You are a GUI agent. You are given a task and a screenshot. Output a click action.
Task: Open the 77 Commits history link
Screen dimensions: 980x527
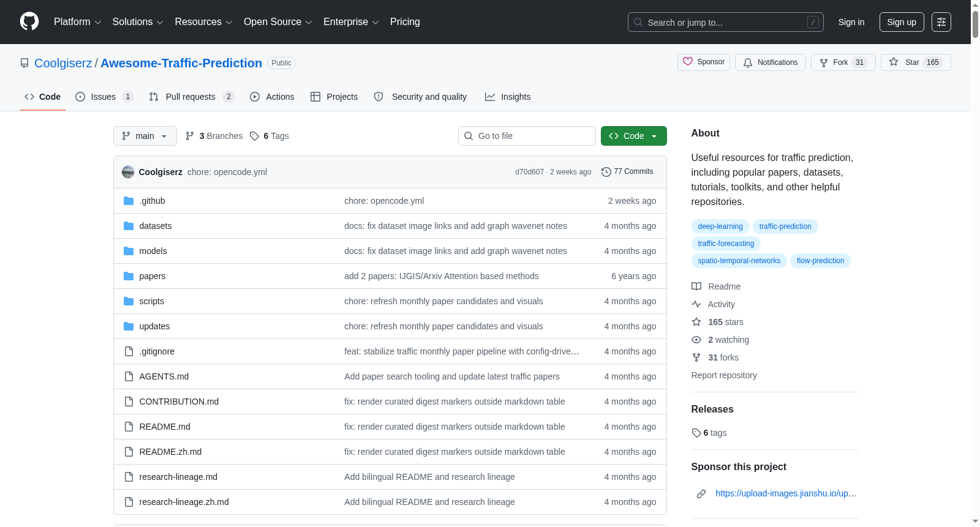(x=628, y=172)
